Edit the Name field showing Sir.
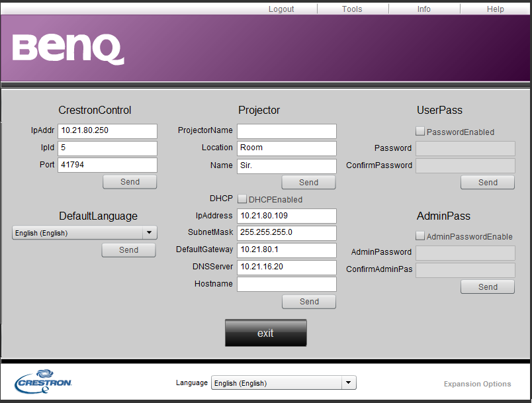This screenshot has height=403, width=532. pos(287,166)
